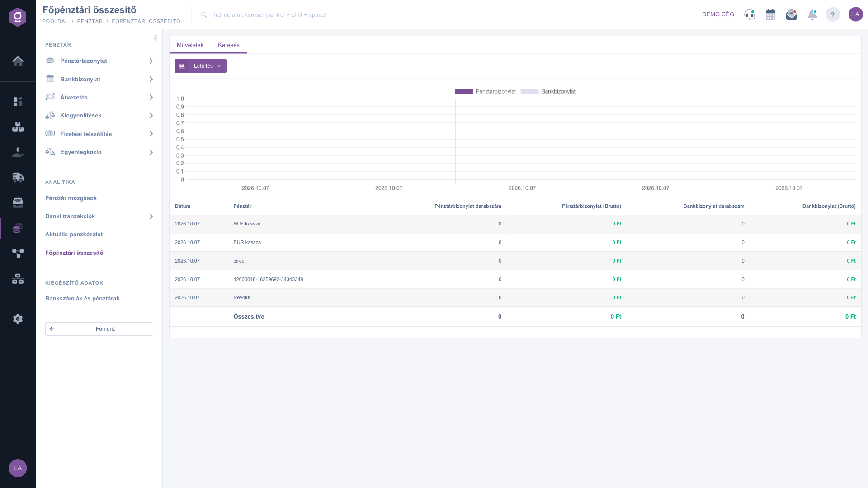Image resolution: width=868 pixels, height=488 pixels.
Task: Open the settings gear in the sidebar
Action: coord(18,319)
